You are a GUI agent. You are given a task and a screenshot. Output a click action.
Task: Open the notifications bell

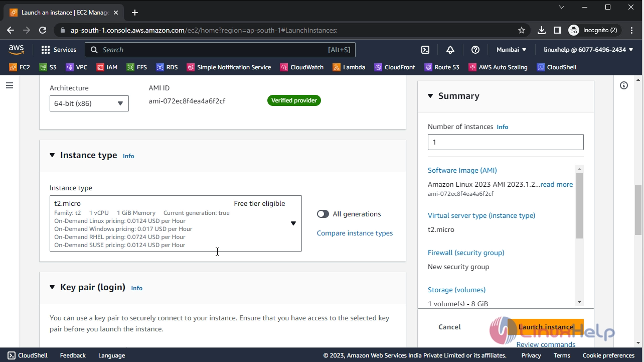450,50
